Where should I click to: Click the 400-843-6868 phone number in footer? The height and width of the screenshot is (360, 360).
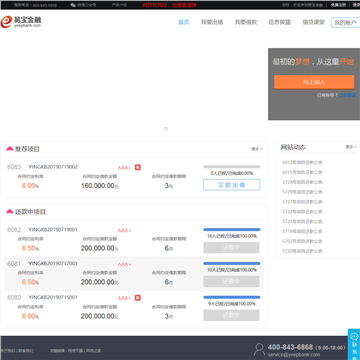(x=290, y=347)
